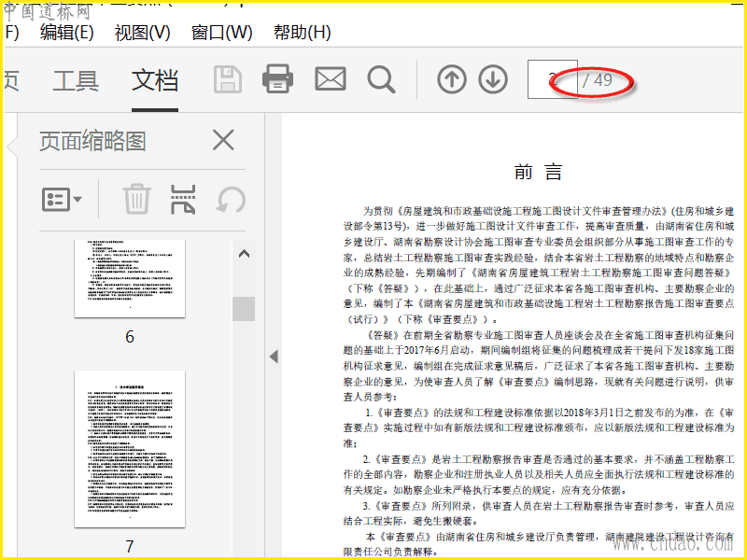Screen dimensions: 747x560
Task: Select the 文档 tab
Action: [x=155, y=80]
